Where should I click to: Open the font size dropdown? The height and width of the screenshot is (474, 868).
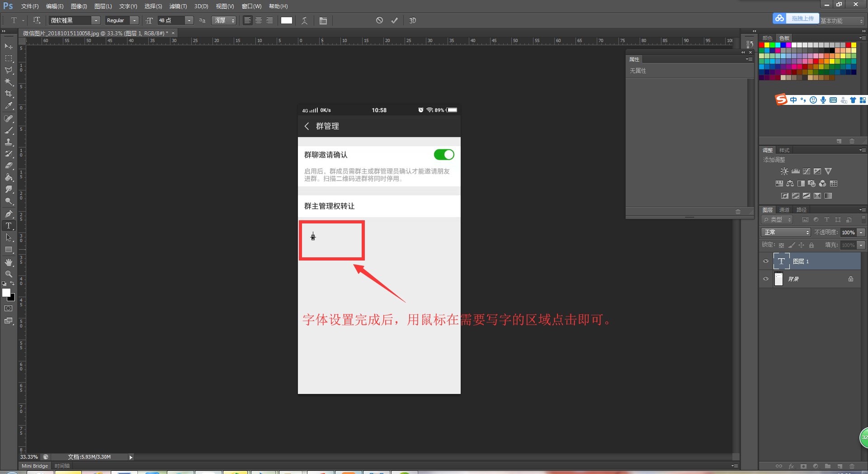[x=189, y=20]
